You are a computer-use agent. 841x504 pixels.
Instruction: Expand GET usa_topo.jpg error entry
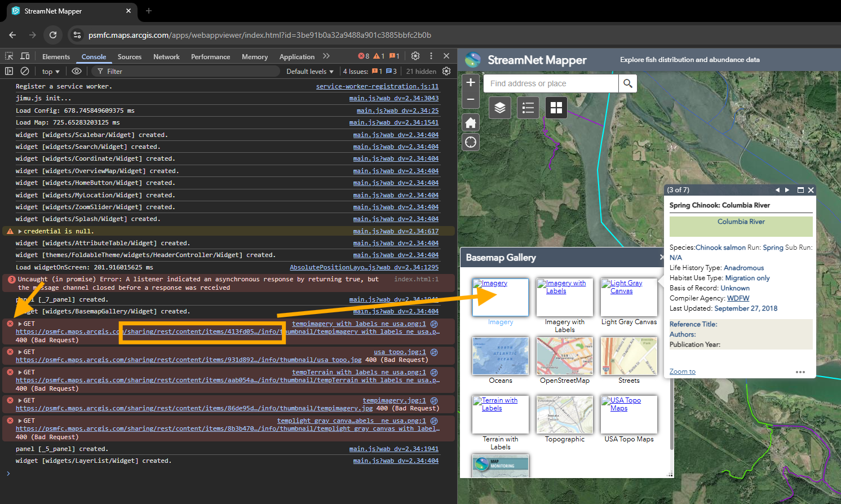coord(20,352)
